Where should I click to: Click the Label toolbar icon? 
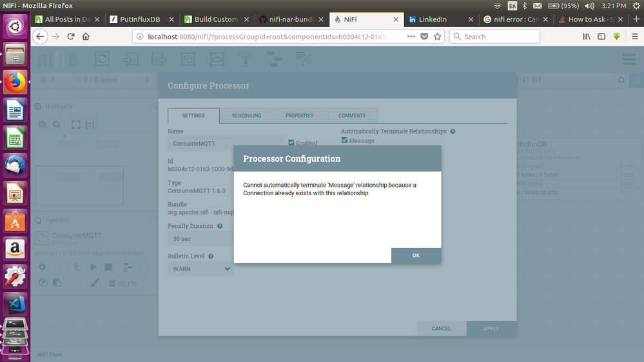[303, 59]
